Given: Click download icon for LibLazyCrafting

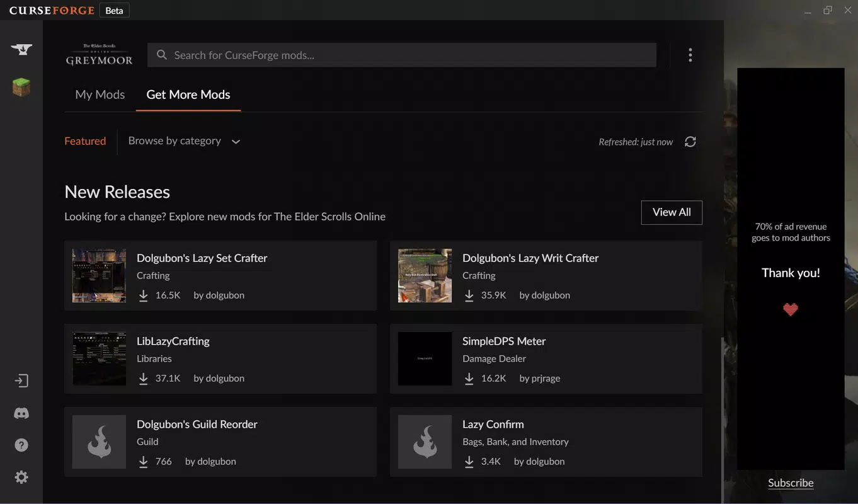Looking at the screenshot, I should (x=144, y=379).
